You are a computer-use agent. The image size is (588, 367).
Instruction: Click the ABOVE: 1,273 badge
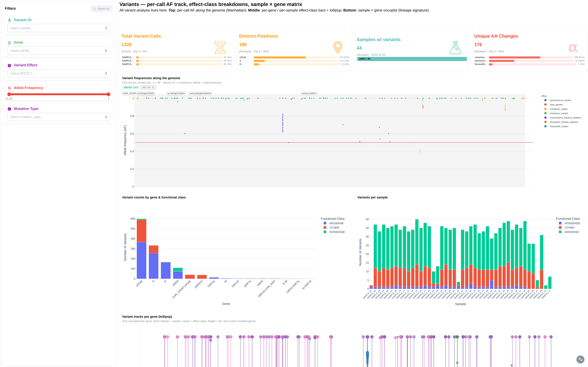[x=131, y=87]
